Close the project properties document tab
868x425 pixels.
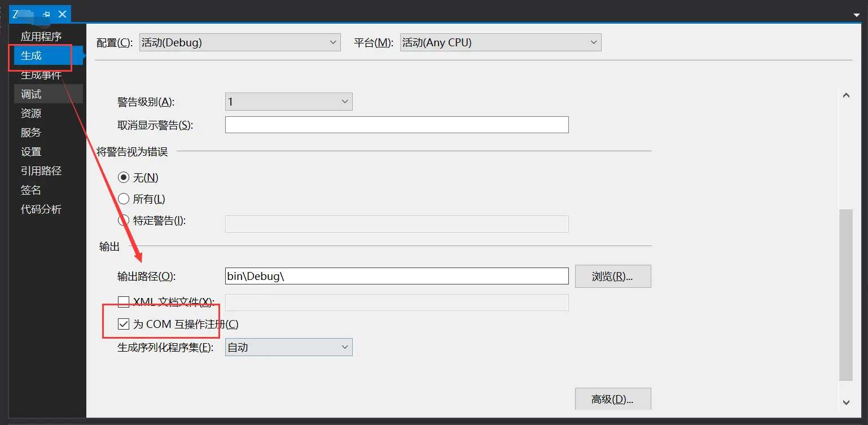63,14
